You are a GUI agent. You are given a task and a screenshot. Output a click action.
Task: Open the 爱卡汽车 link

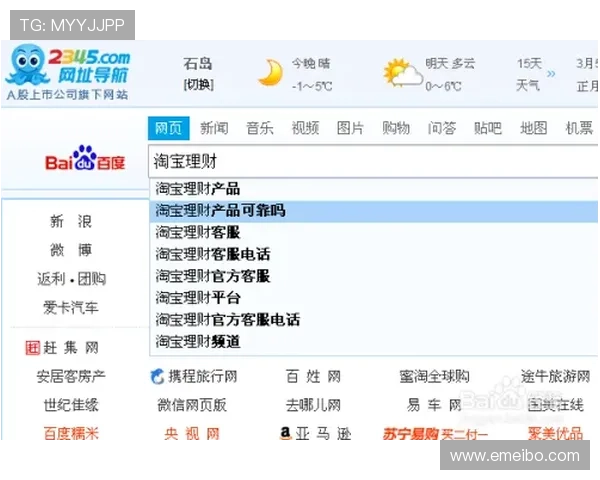(x=71, y=307)
